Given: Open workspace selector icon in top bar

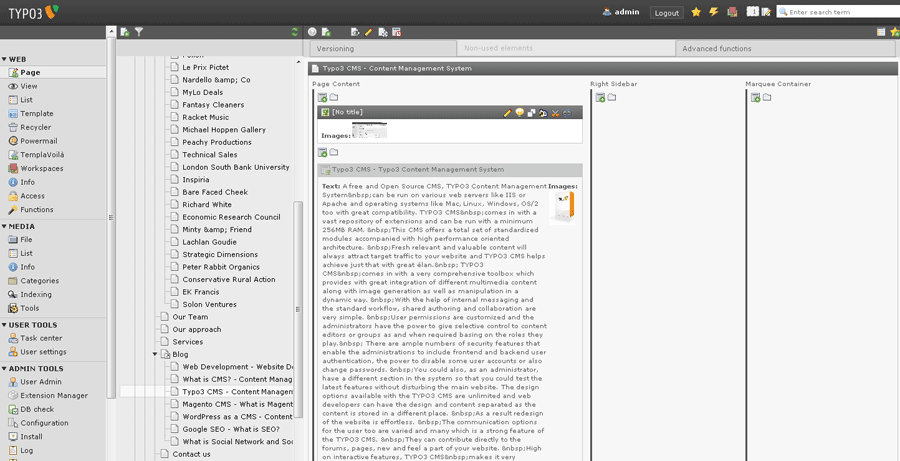Looking at the screenshot, I should pos(732,11).
